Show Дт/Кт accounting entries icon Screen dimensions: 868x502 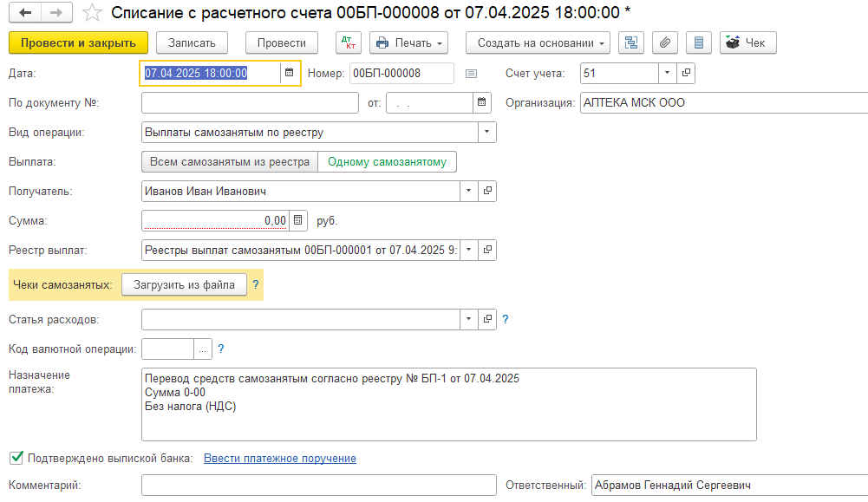349,42
